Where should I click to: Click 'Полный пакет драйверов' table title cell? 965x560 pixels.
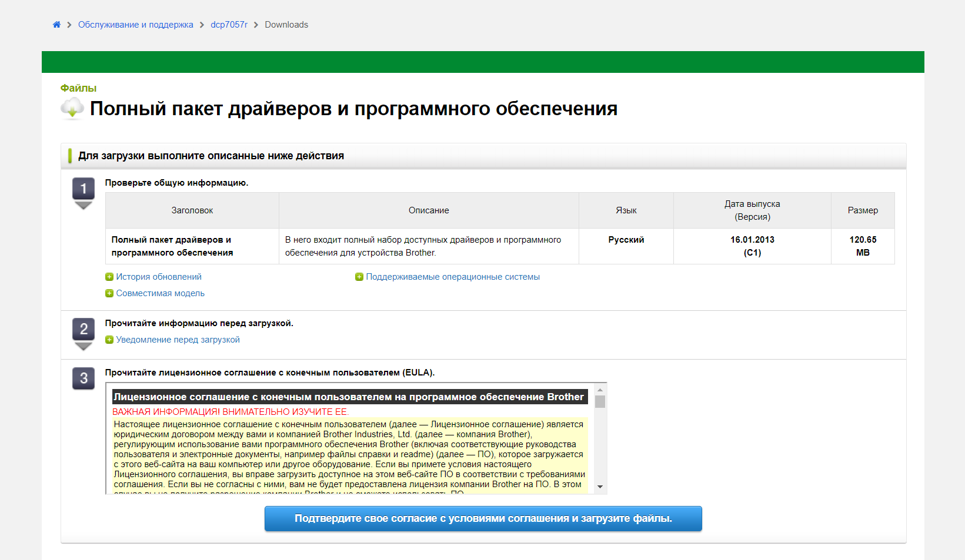coord(192,246)
